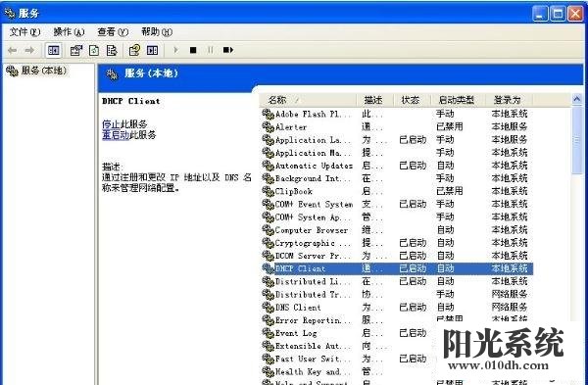Sort by the 名称 column header
Image resolution: width=588 pixels, height=385 pixels.
[x=308, y=100]
